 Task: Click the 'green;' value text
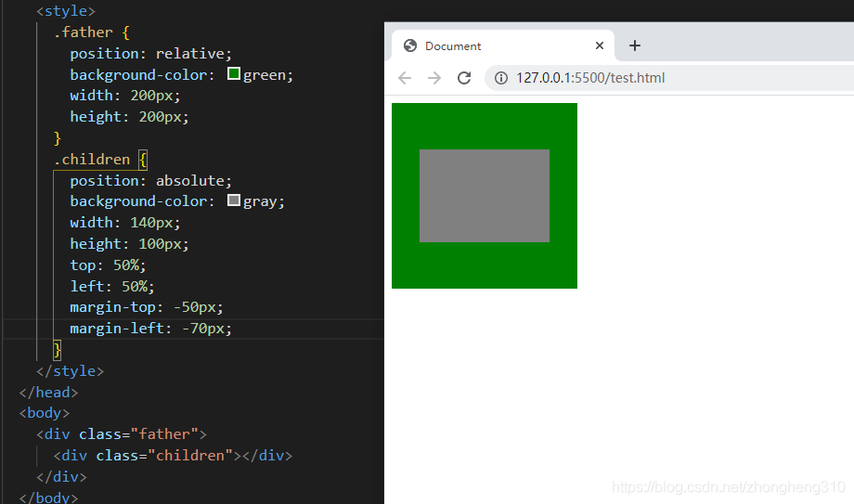point(268,74)
